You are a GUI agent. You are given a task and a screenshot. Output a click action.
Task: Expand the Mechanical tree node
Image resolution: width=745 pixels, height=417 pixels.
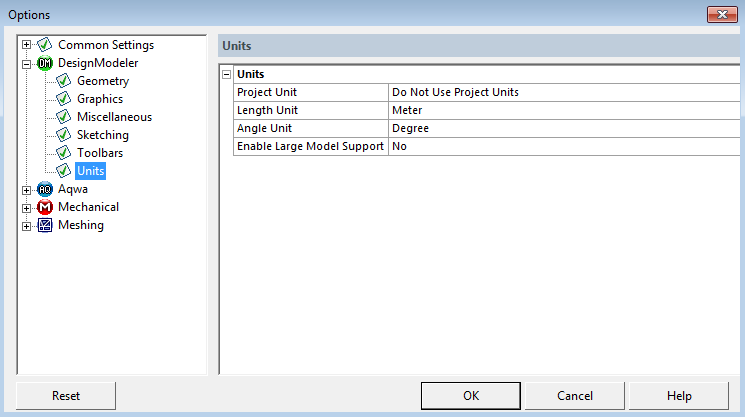[27, 208]
